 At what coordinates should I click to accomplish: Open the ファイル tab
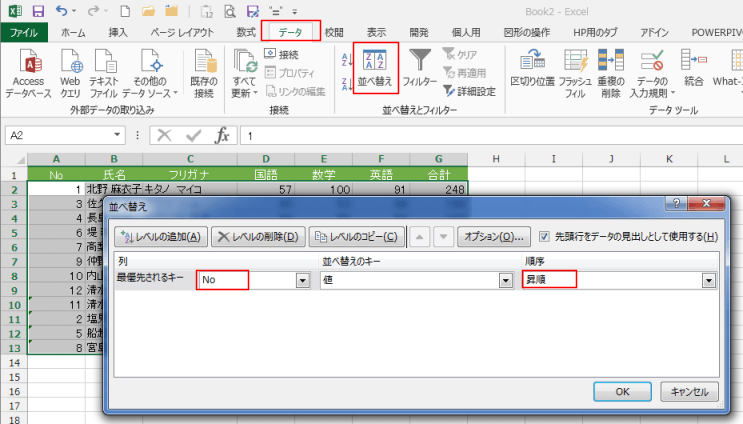click(x=24, y=32)
